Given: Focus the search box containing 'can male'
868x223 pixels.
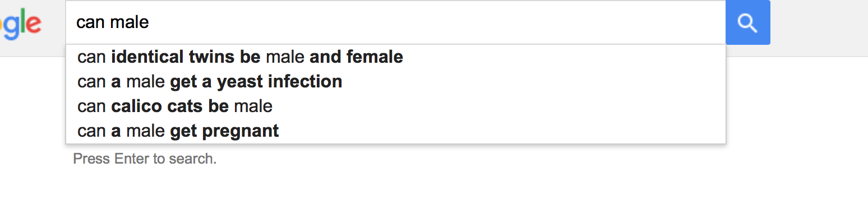Looking at the screenshot, I should 396,22.
